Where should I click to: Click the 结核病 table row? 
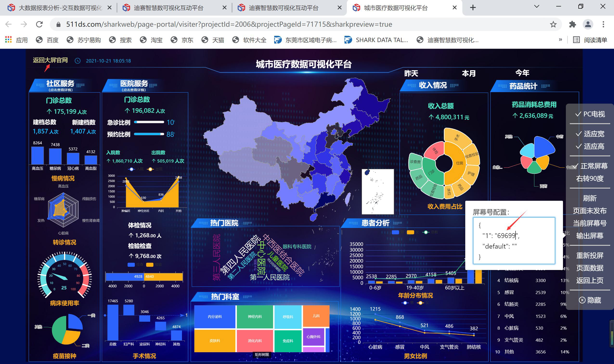tap(533, 280)
